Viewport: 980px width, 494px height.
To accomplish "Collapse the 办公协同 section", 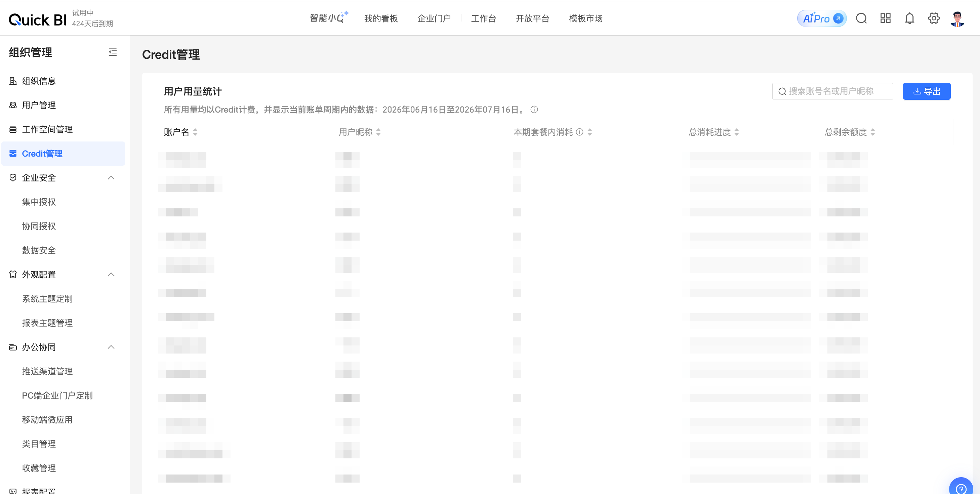I will click(x=111, y=347).
